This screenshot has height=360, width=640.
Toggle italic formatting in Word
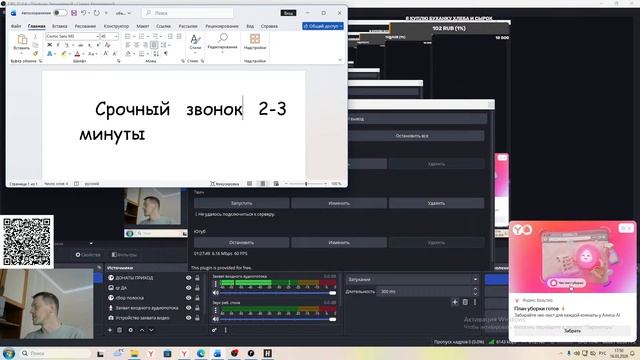[x=58, y=45]
